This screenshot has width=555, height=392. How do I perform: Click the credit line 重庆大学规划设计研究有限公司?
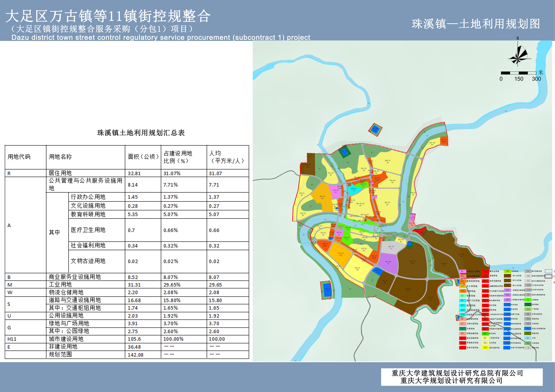(x=452, y=380)
